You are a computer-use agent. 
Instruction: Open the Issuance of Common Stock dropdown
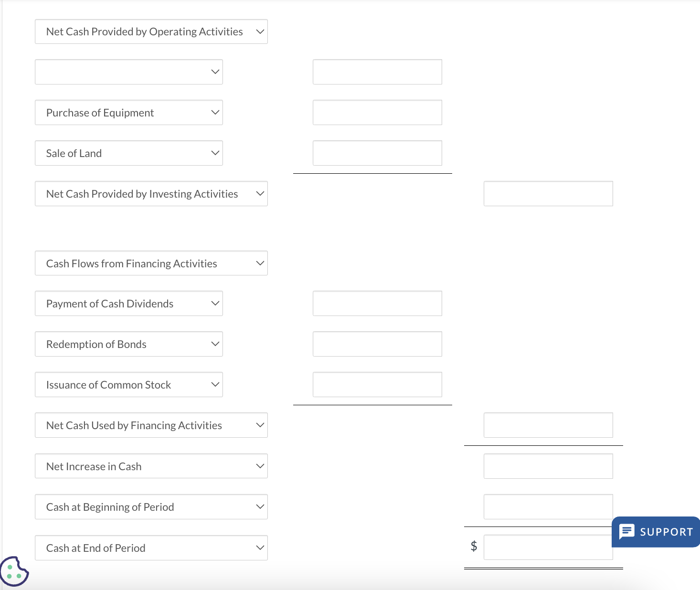[x=129, y=385]
